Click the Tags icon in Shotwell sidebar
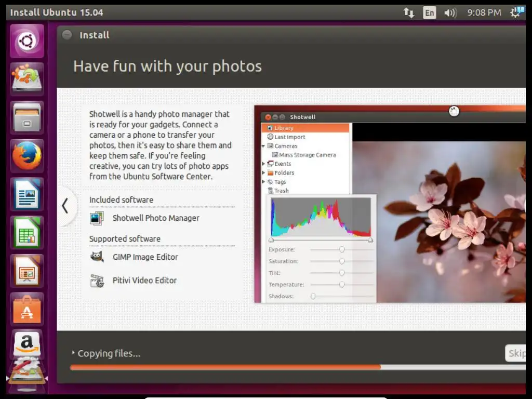This screenshot has height=399, width=532. click(x=270, y=181)
